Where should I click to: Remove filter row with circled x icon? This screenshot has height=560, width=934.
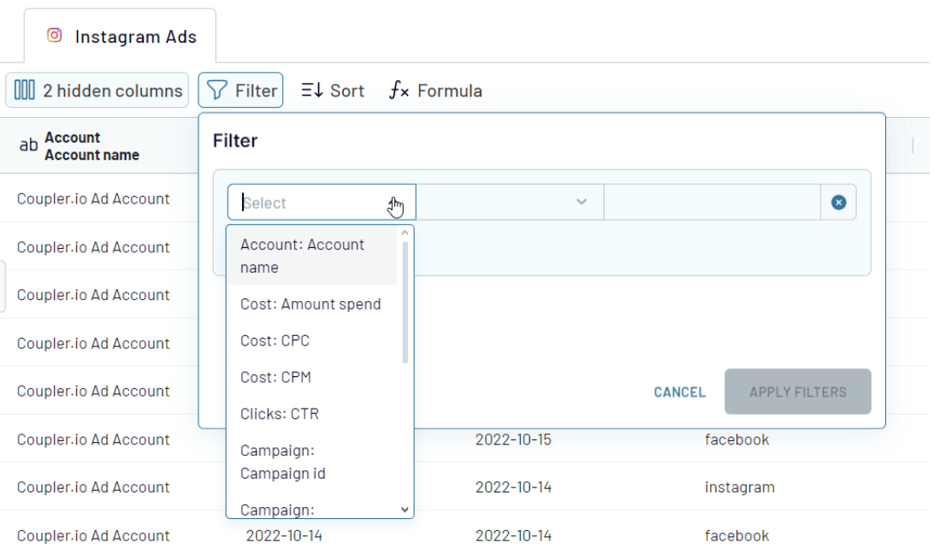[x=838, y=203]
